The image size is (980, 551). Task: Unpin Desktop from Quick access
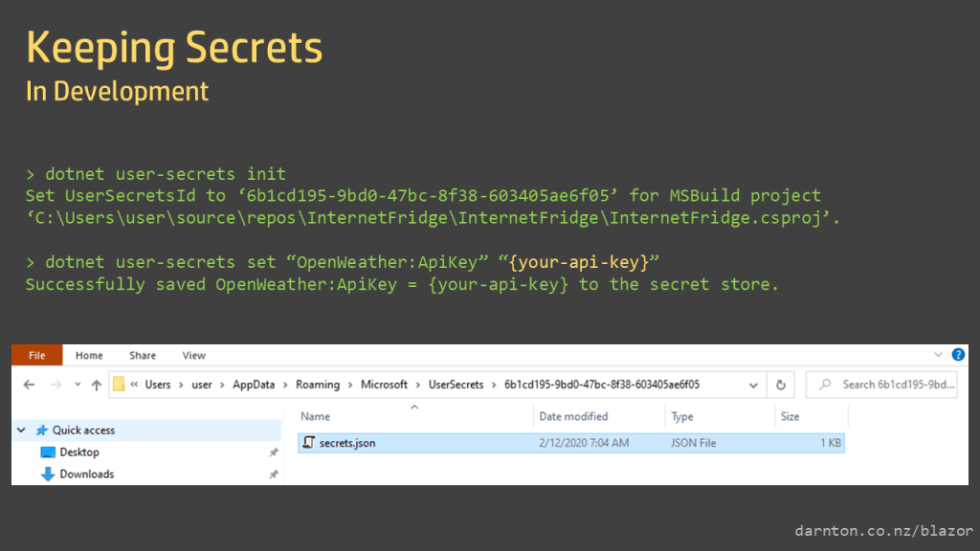(x=274, y=452)
